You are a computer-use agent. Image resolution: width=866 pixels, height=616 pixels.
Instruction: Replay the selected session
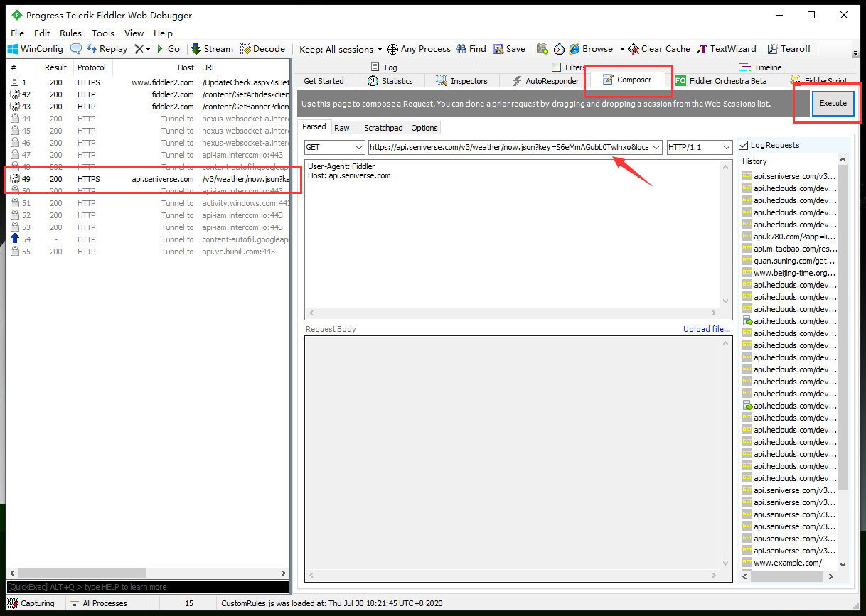pos(107,49)
